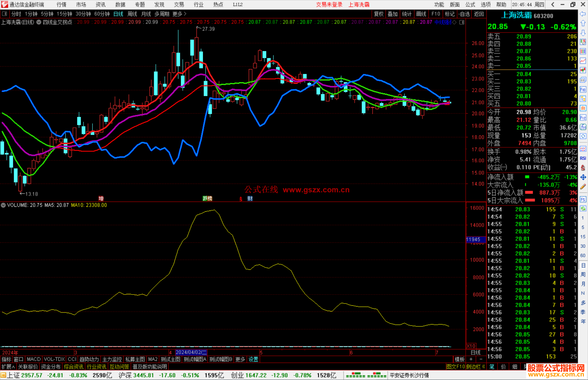Click the candlestick chart icon in right sidebar
This screenshot has width=588, height=380.
pos(583,70)
